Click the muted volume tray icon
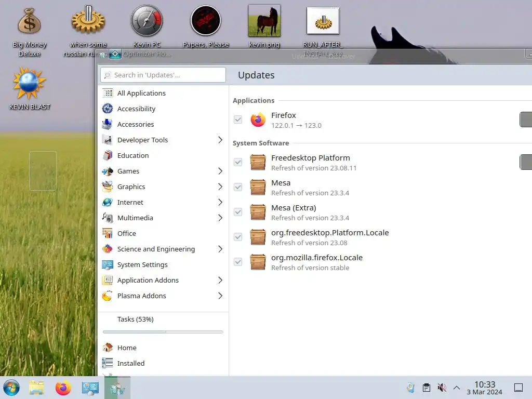Image resolution: width=532 pixels, height=399 pixels. (442, 388)
